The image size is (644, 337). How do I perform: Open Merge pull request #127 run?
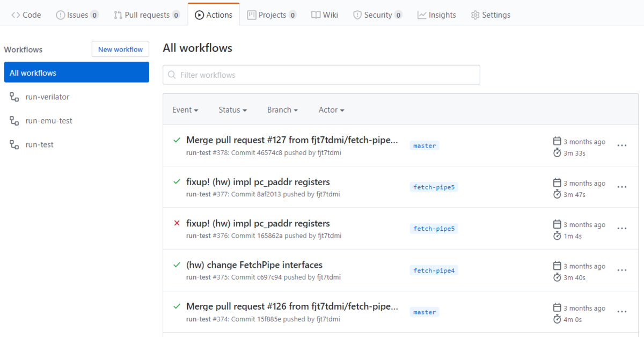[x=292, y=140]
